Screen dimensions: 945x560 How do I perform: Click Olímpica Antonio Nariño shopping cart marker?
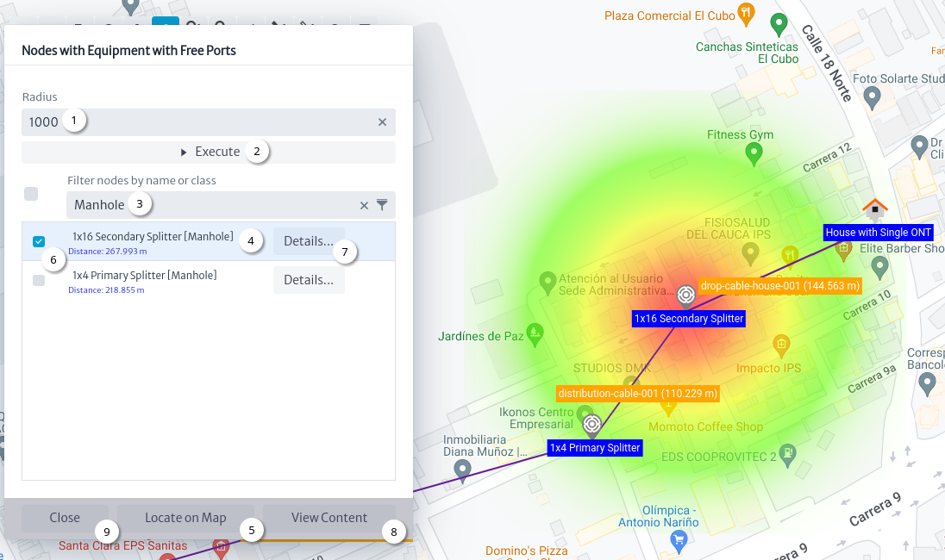coord(679,541)
